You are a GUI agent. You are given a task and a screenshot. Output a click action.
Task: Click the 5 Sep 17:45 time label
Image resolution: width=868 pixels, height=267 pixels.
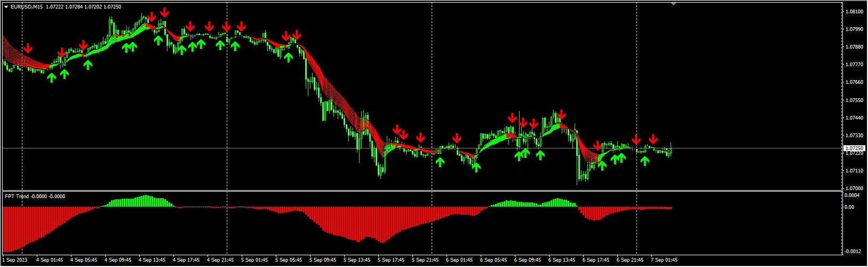(392, 261)
